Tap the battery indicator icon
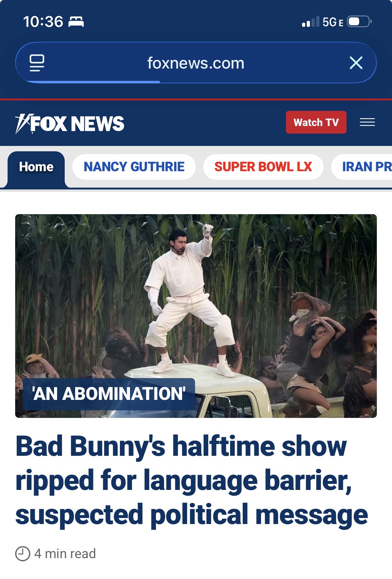 tap(359, 21)
